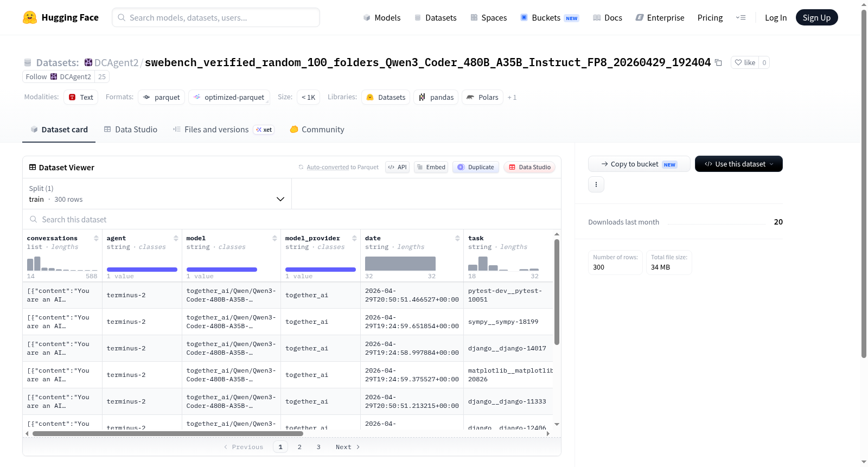The height and width of the screenshot is (467, 868).
Task: Click Next page in pagination
Action: coord(348,447)
